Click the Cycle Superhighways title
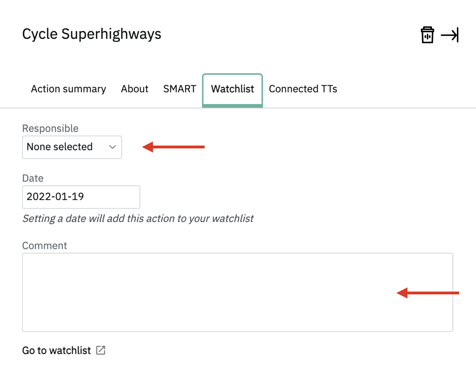 click(x=92, y=34)
